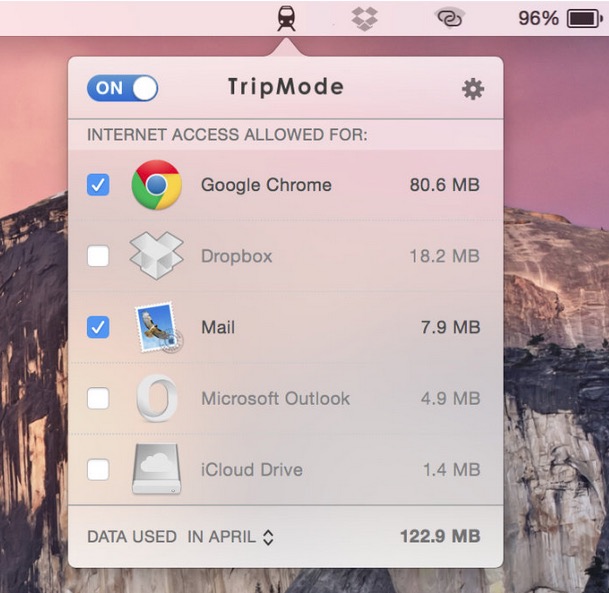Click the 'DATA USED' label
The width and height of the screenshot is (609, 593).
click(132, 537)
